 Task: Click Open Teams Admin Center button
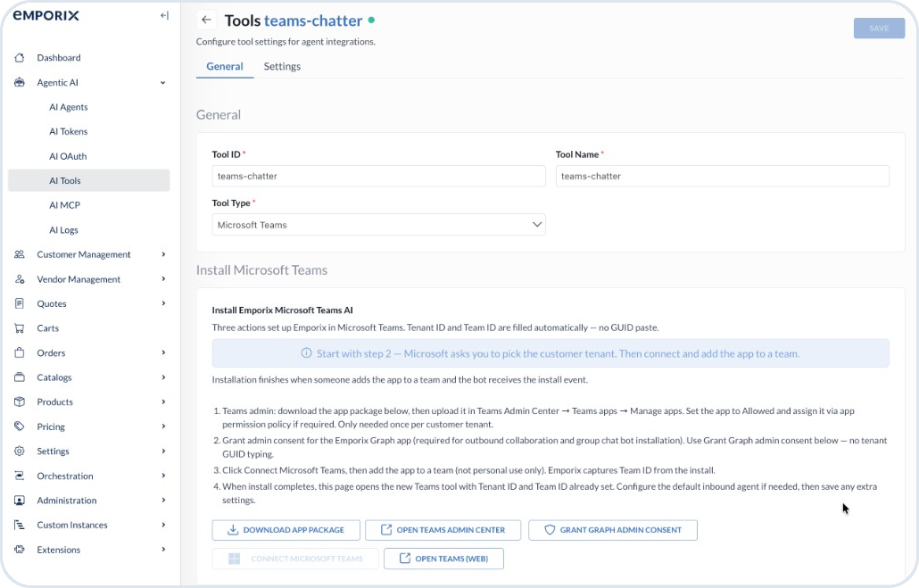(x=443, y=530)
